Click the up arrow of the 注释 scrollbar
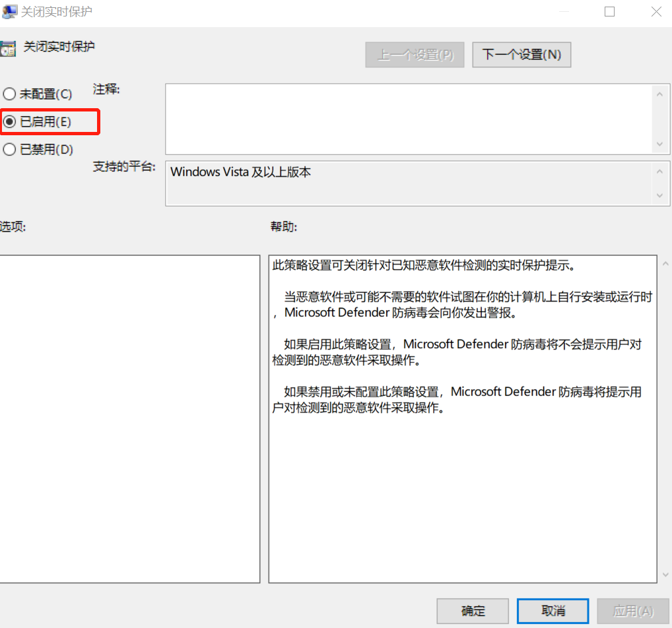 click(x=659, y=94)
